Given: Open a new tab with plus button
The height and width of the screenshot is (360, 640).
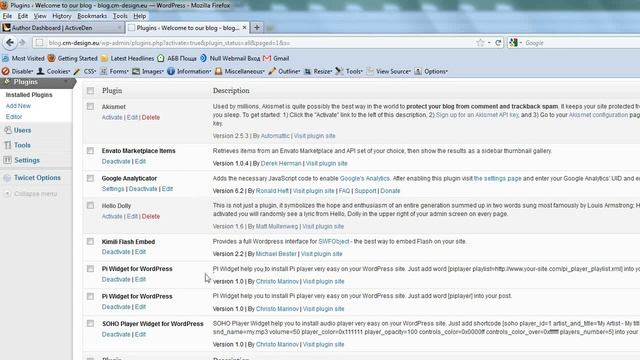Looking at the screenshot, I should pyautogui.click(x=257, y=28).
